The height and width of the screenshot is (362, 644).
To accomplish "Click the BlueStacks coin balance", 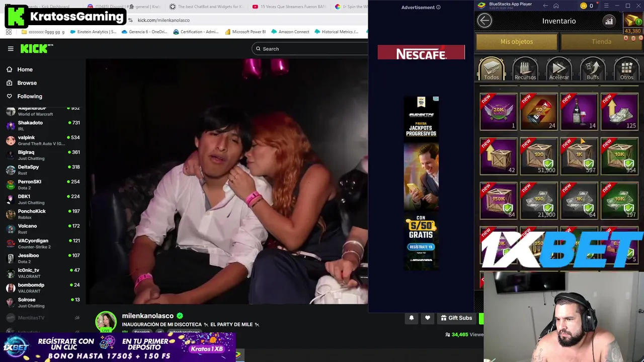I will point(587,6).
